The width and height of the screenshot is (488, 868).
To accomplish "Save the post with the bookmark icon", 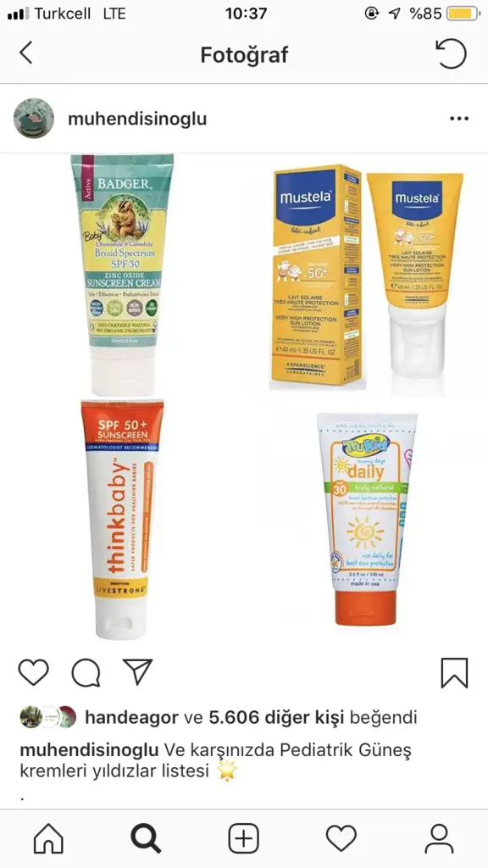I will 454,672.
